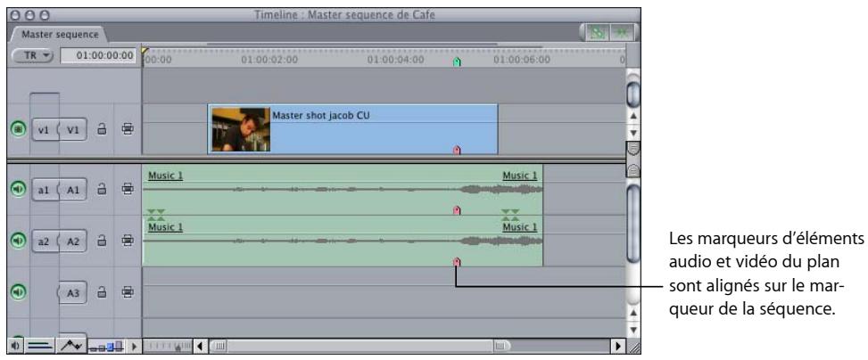Click the audio pane vertical scroll thumb
This screenshot has height=360, width=868.
(x=633, y=223)
